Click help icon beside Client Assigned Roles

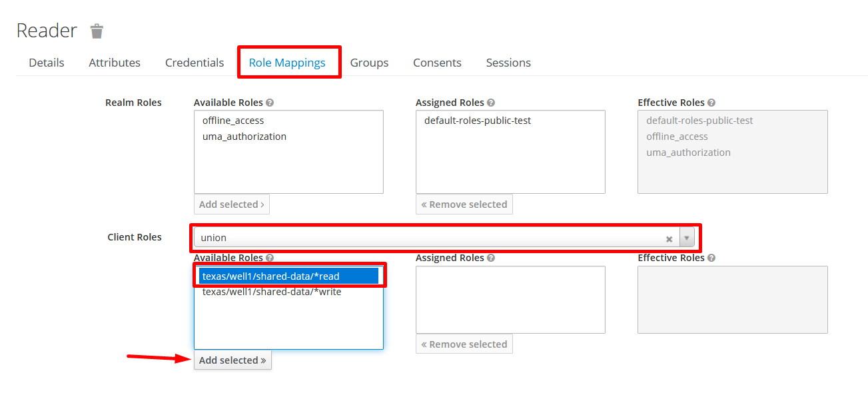click(491, 258)
